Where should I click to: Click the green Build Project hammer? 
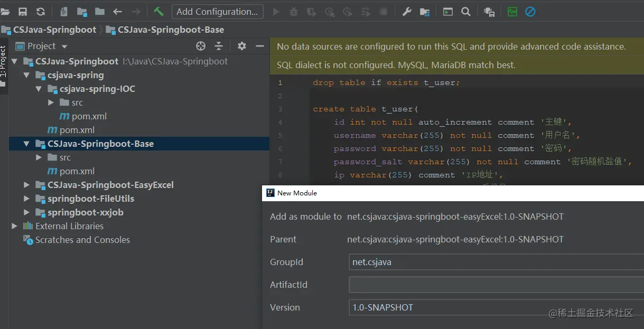(158, 11)
